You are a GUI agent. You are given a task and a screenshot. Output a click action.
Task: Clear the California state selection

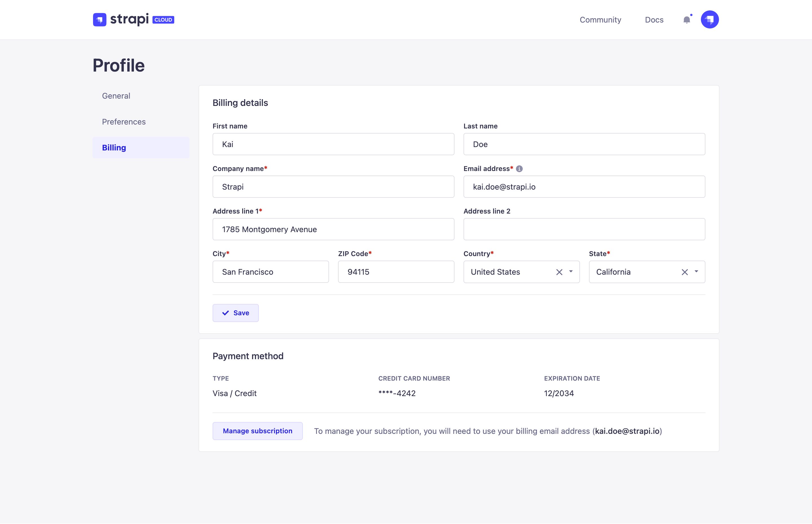[x=685, y=272]
